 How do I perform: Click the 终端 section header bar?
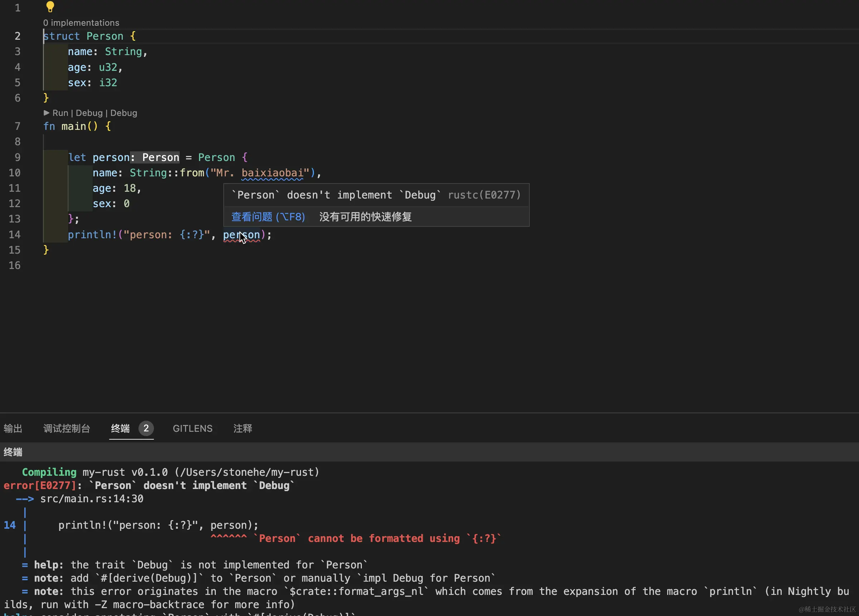click(13, 452)
